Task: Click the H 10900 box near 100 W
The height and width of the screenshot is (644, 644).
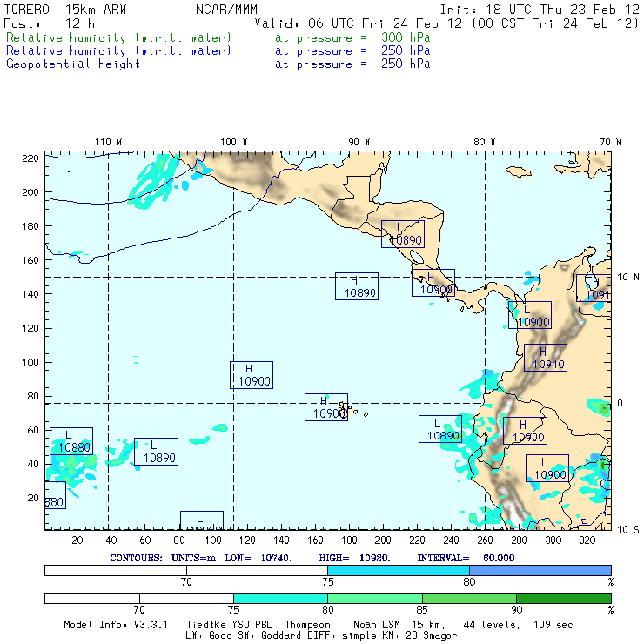Action: pyautogui.click(x=252, y=375)
